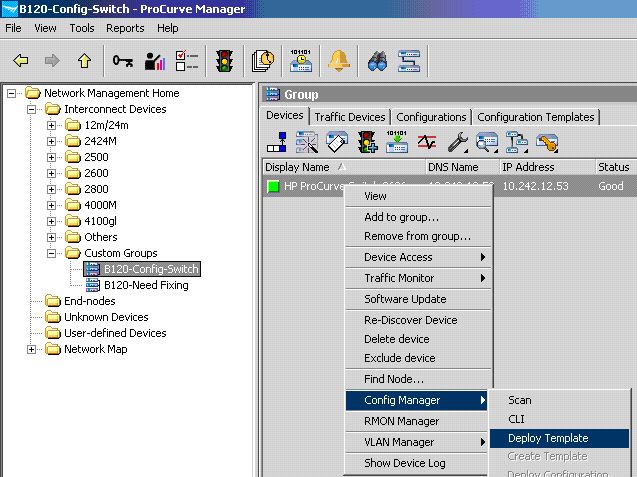Choose Delete device from context menu

[418, 339]
